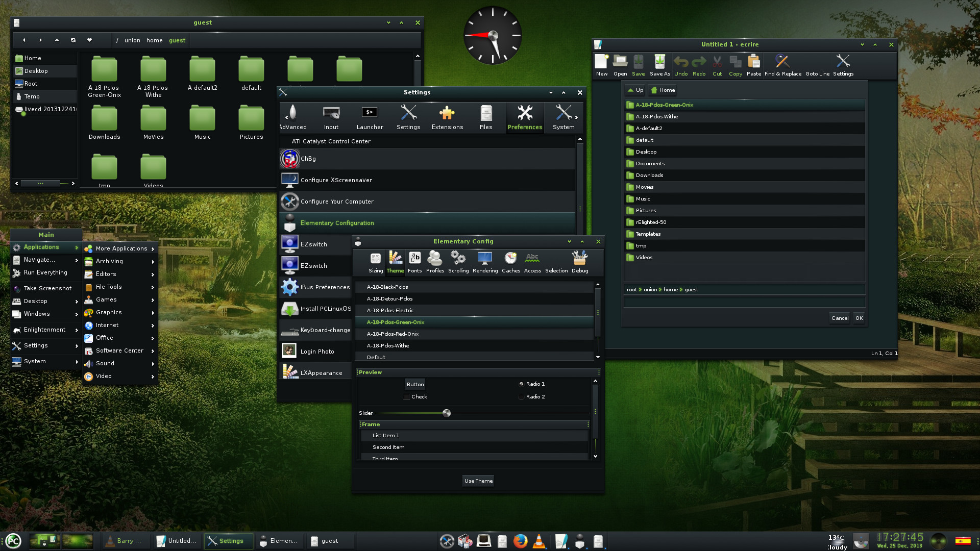Click the Home button in file dialog
Screen dimensions: 980x551
click(x=663, y=90)
